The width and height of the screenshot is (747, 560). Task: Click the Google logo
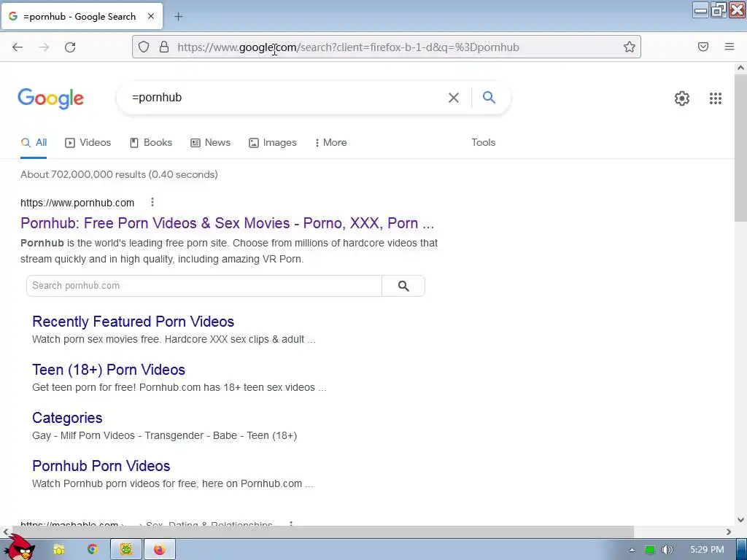[x=50, y=98]
